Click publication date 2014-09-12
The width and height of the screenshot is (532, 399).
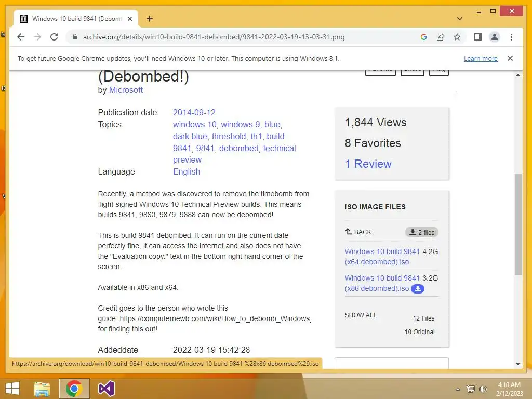[x=194, y=112]
